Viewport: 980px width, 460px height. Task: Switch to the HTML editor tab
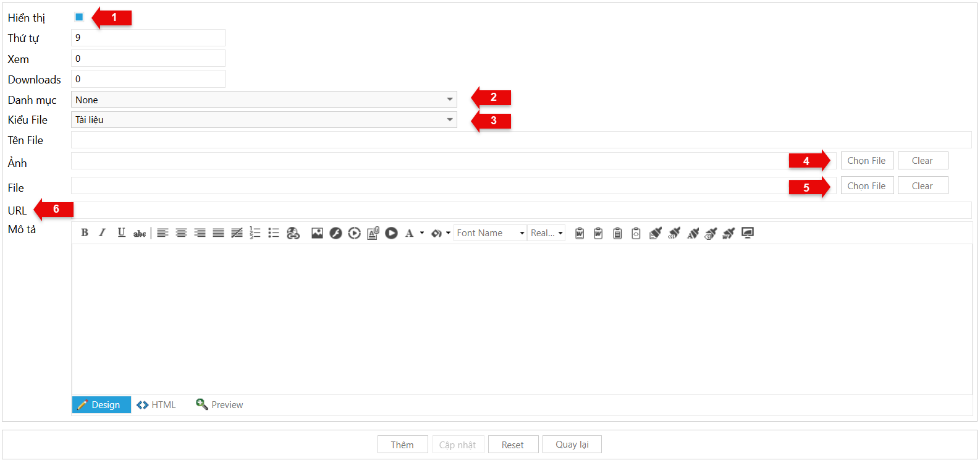tap(157, 405)
